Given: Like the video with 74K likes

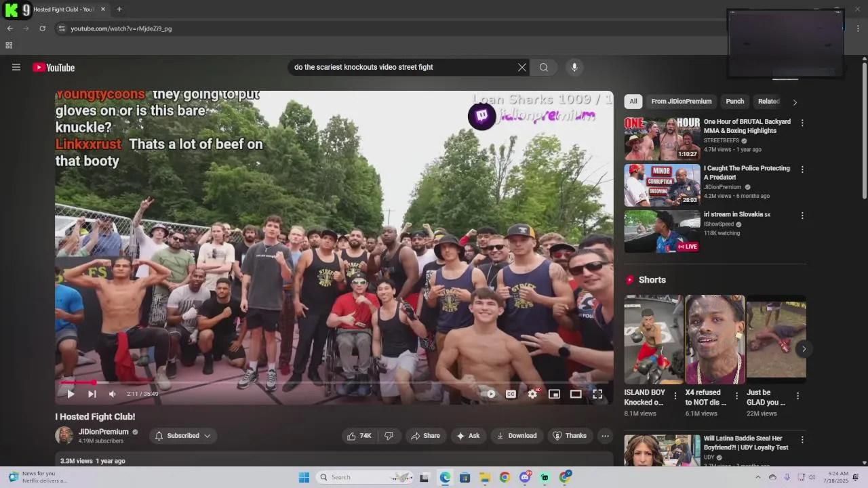Looking at the screenshot, I should point(359,436).
